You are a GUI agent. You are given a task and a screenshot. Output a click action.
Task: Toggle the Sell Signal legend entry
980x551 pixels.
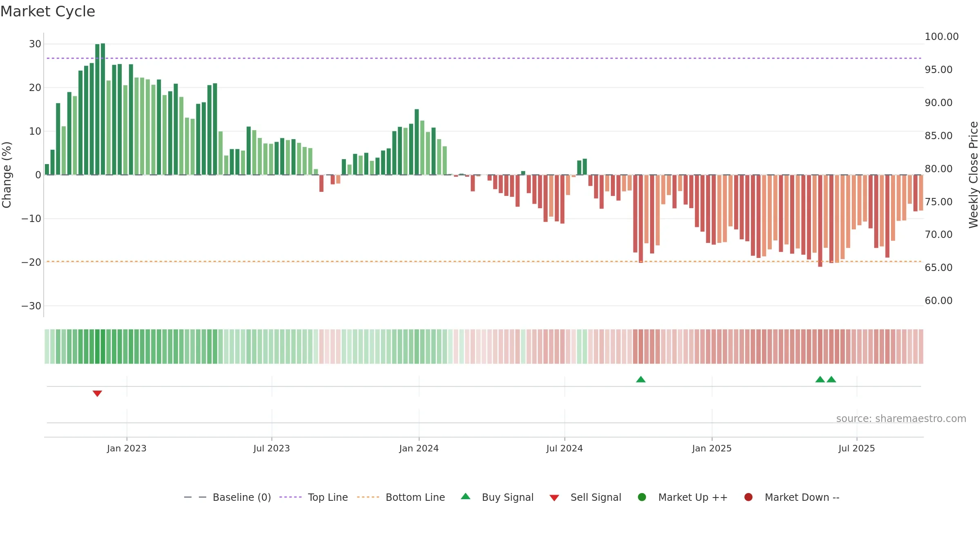[x=585, y=497]
